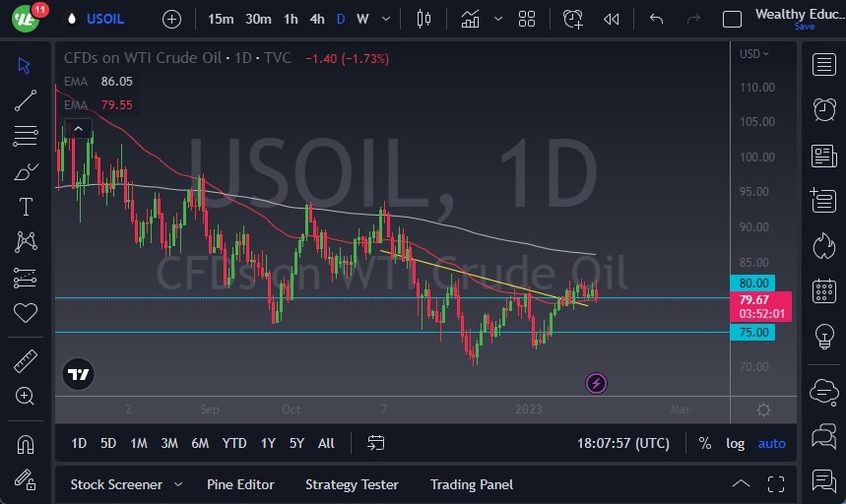Open the Strategy Tester tab
Image resolution: width=846 pixels, height=504 pixels.
tap(352, 484)
